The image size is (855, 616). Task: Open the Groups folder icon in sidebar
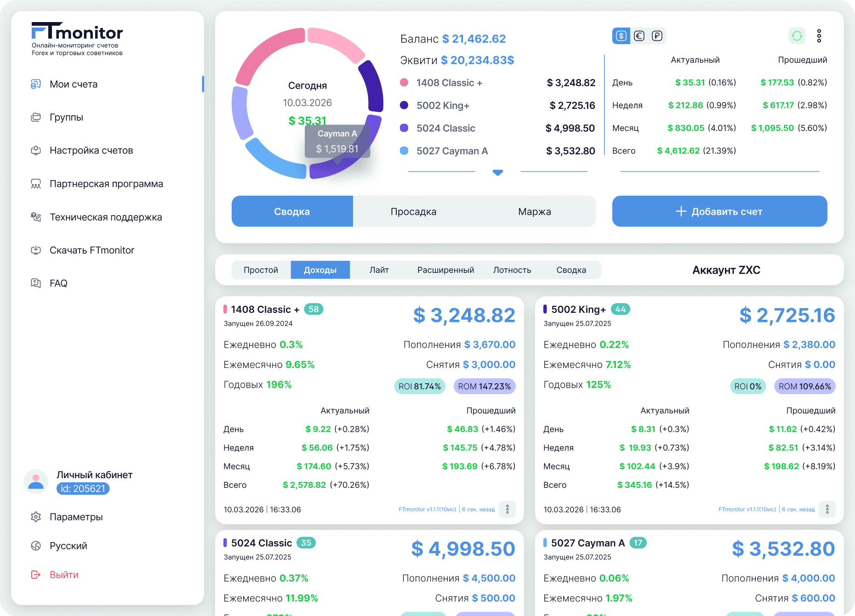pos(36,117)
